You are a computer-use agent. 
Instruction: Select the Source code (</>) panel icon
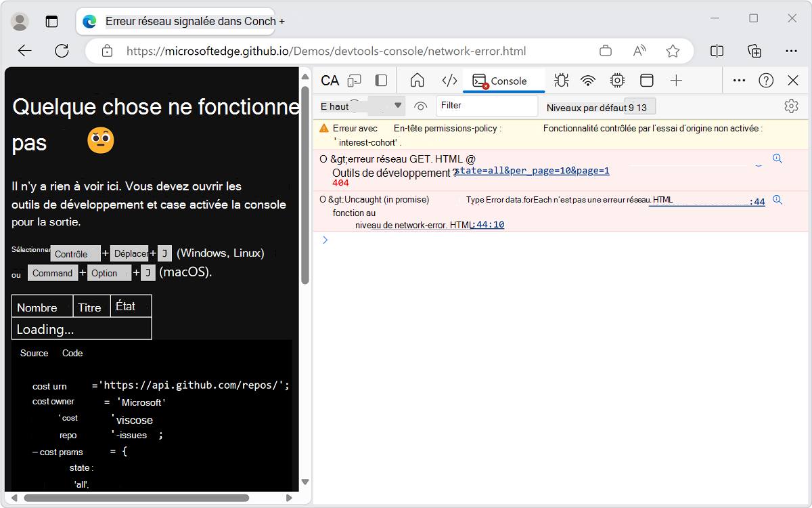click(x=449, y=80)
